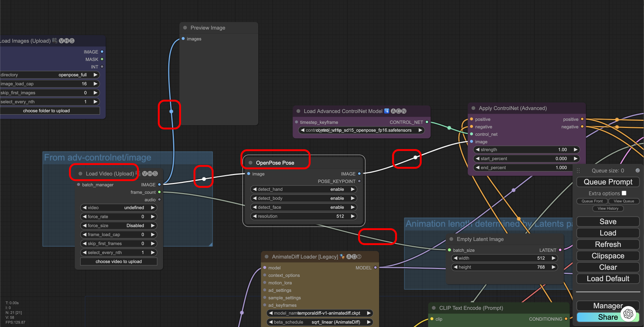644x327 pixels.
Task: Click the ADE badge on AnimateDiff Loader node
Action: click(x=354, y=257)
